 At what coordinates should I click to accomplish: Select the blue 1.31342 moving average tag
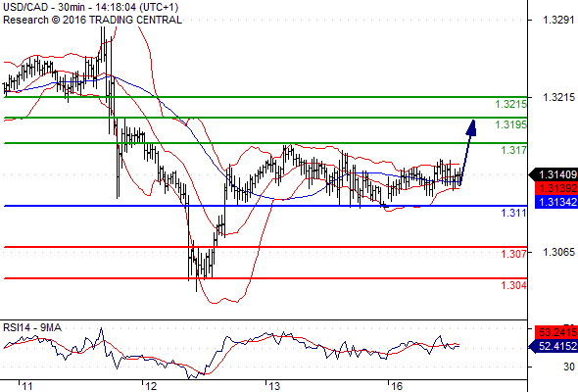pyautogui.click(x=556, y=202)
